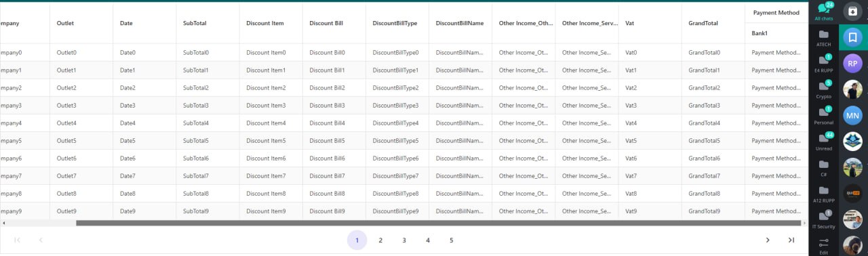The height and width of the screenshot is (256, 868).
Task: Select the Date1 cell
Action: pyautogui.click(x=144, y=70)
